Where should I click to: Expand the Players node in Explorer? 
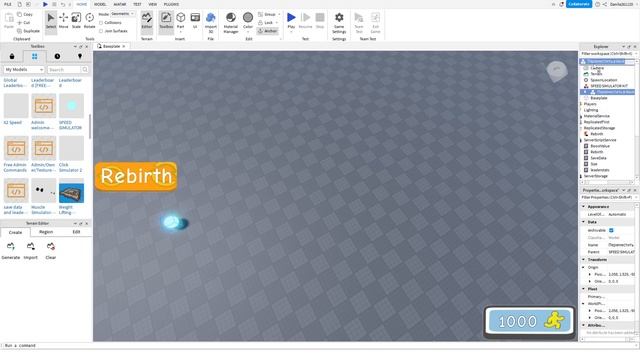[581, 104]
